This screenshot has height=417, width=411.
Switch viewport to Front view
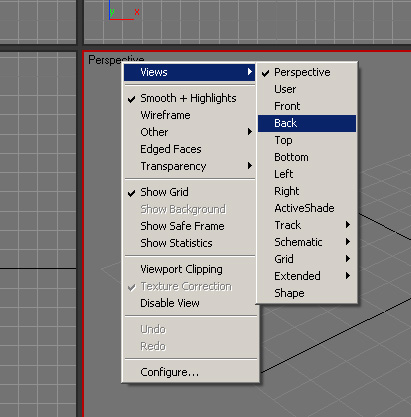point(307,106)
